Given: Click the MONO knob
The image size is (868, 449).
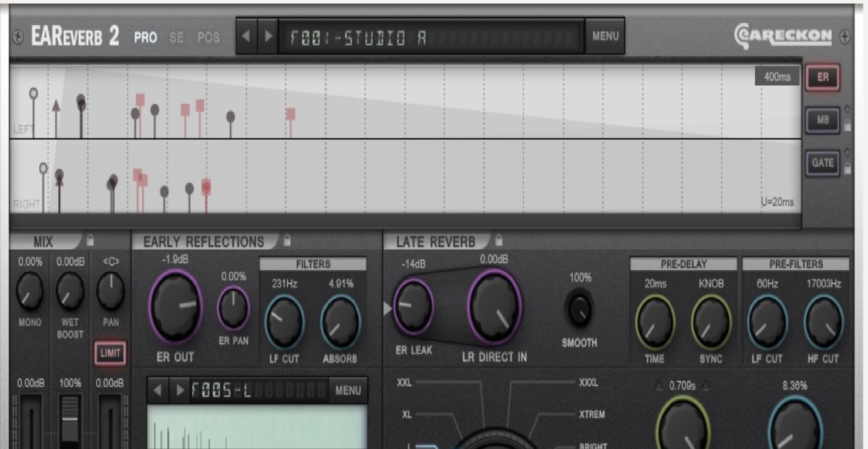Looking at the screenshot, I should (x=29, y=291).
